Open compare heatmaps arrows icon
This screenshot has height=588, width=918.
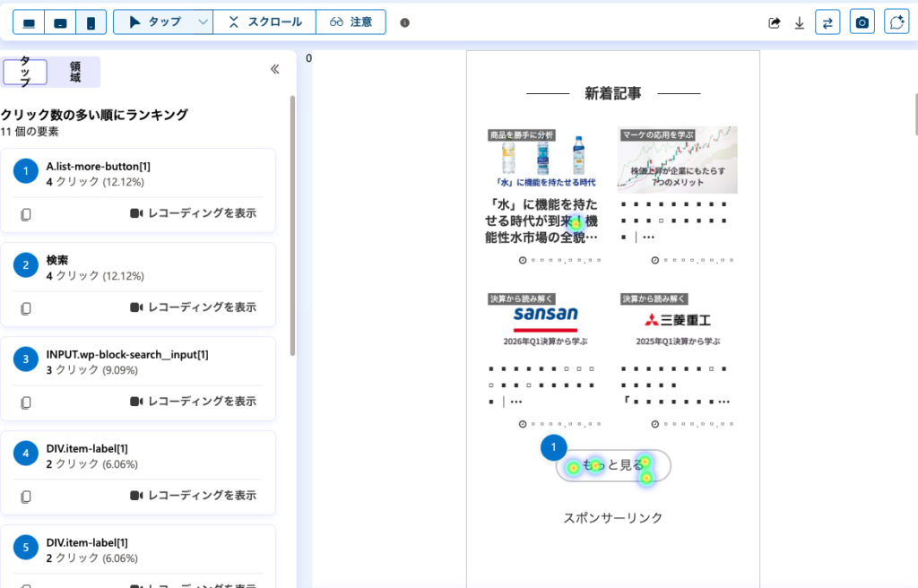[x=827, y=22]
